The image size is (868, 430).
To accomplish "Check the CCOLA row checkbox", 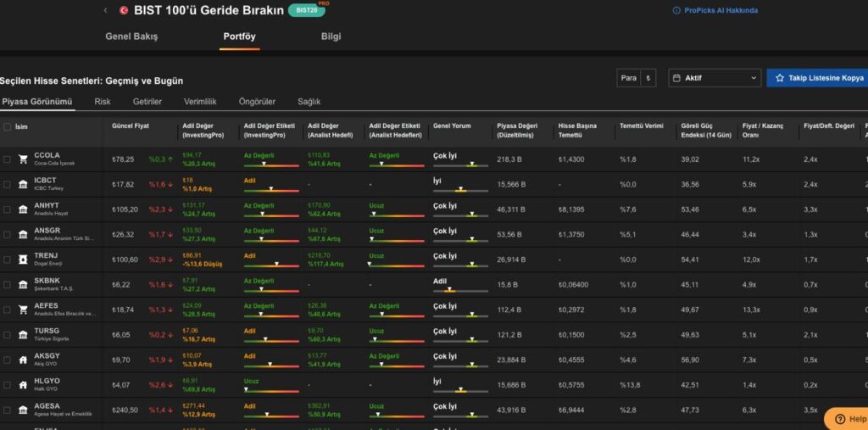I will [7, 159].
